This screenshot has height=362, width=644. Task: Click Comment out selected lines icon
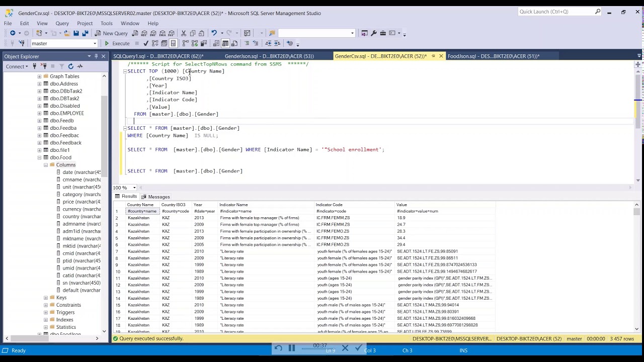point(247,43)
